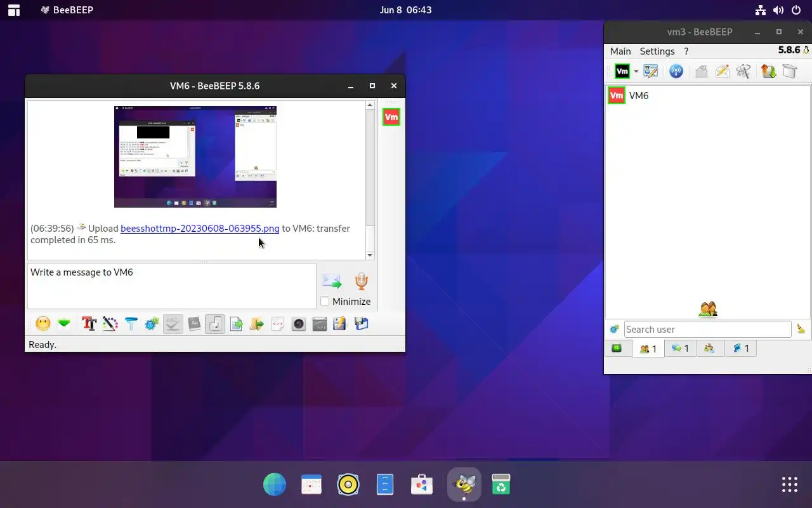Open file transfers up-down arrows icon
Screen dimensions: 812x508
[768, 71]
